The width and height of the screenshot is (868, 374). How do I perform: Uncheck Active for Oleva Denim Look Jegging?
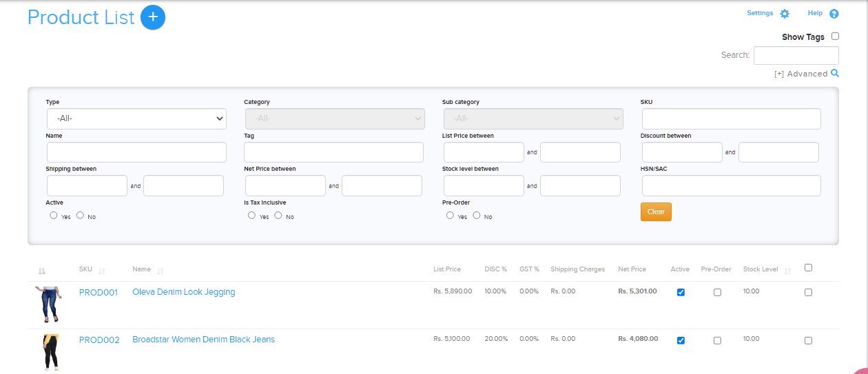pyautogui.click(x=681, y=292)
